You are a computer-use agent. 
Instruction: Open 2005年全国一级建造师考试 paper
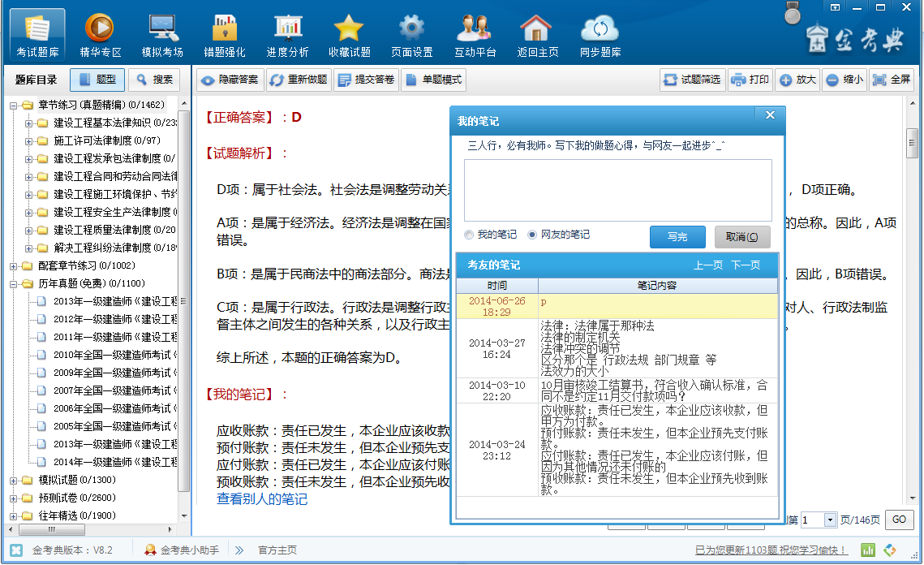(115, 426)
